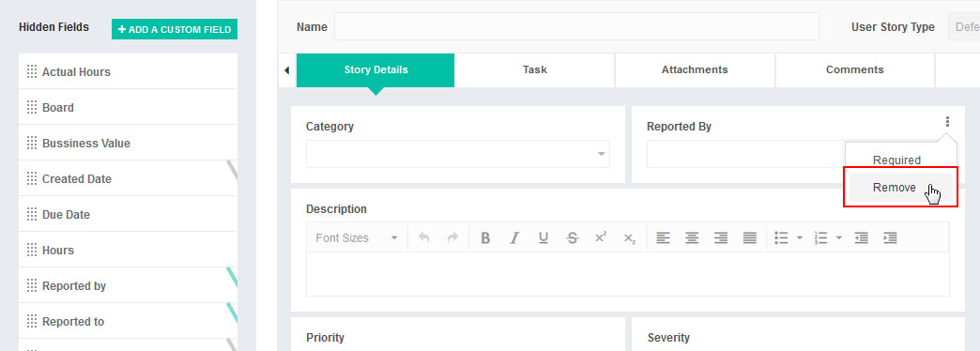Click the Severity field label

coord(668,337)
